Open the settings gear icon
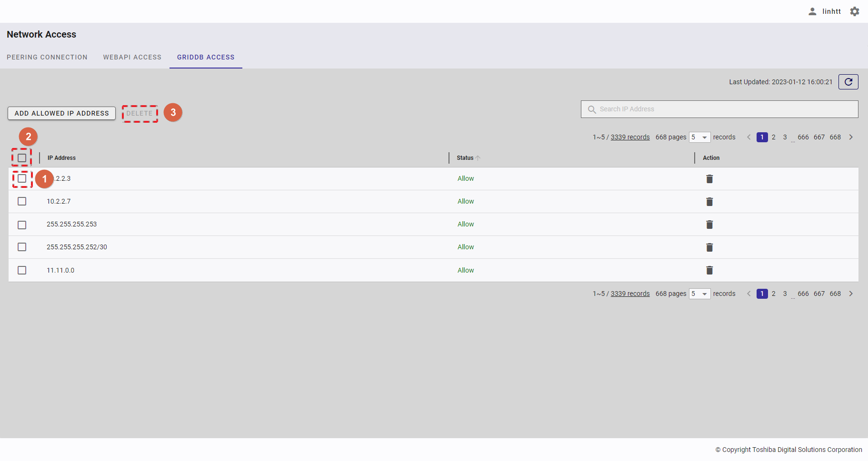The height and width of the screenshot is (461, 868). click(855, 11)
